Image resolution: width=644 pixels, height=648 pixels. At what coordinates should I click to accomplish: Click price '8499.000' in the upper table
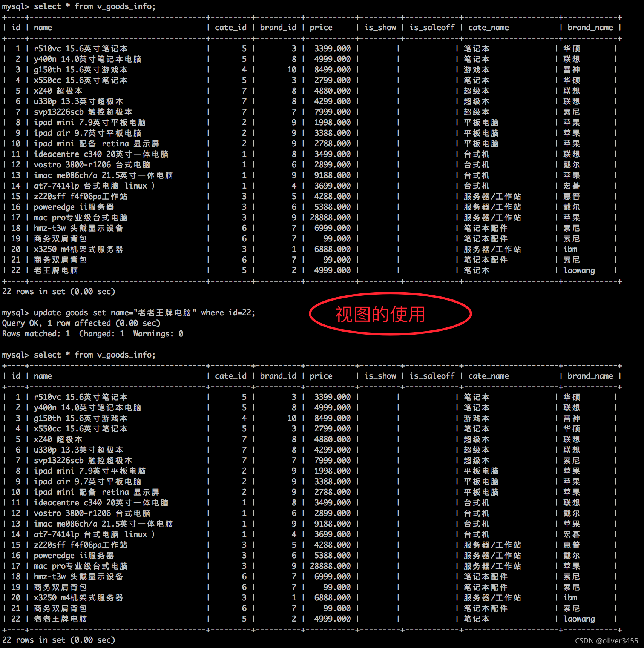pyautogui.click(x=333, y=70)
